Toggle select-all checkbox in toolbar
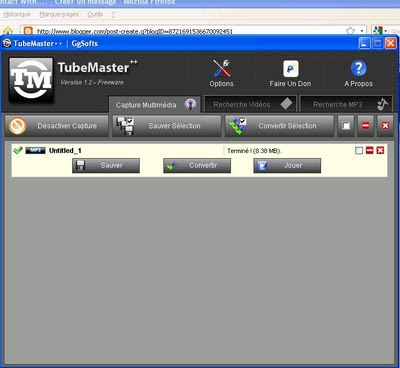Screen dimensions: 400x368 tap(346, 126)
